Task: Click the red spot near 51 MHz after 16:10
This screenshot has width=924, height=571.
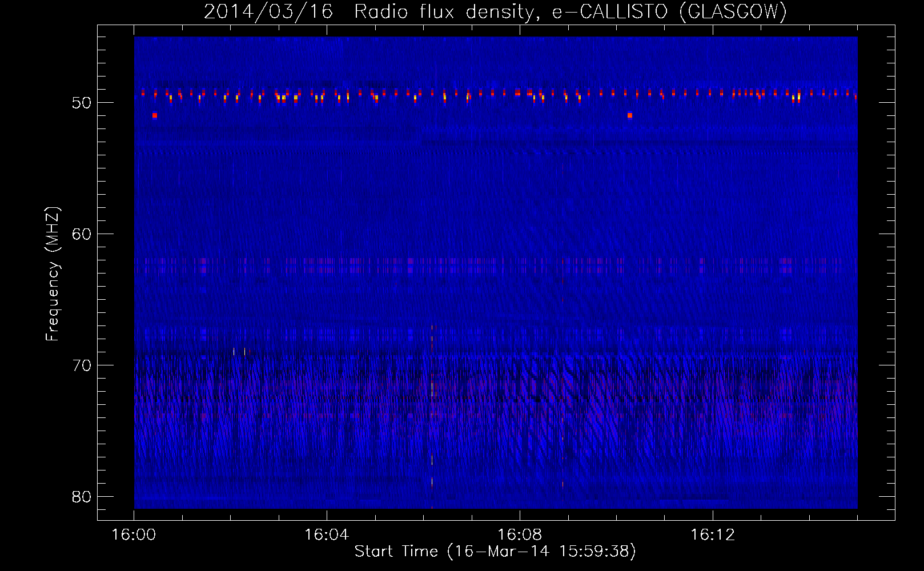Action: (x=630, y=115)
